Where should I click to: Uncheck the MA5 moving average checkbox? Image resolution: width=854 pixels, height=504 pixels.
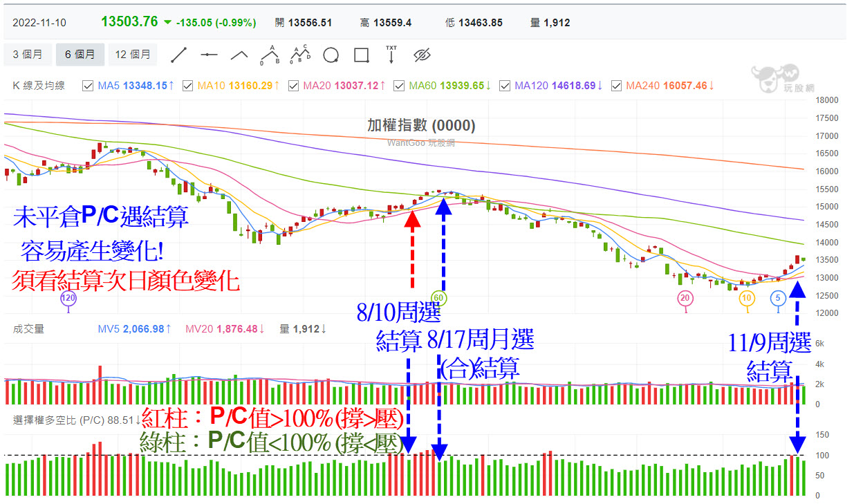pyautogui.click(x=87, y=86)
